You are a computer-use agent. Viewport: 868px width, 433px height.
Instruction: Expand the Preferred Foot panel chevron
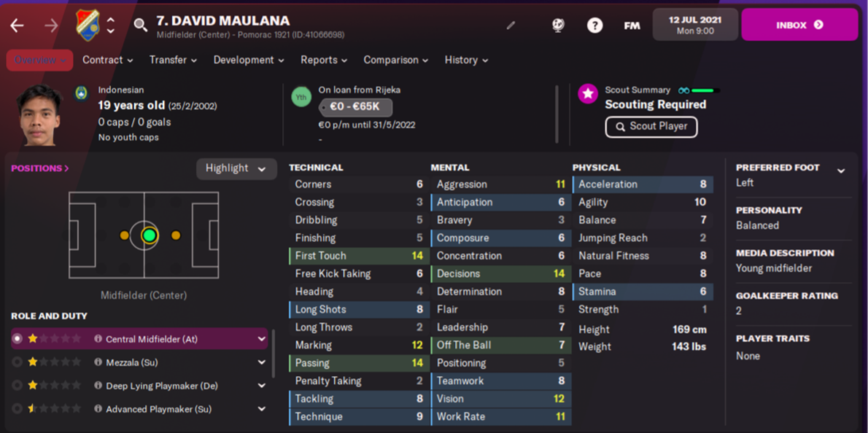841,171
